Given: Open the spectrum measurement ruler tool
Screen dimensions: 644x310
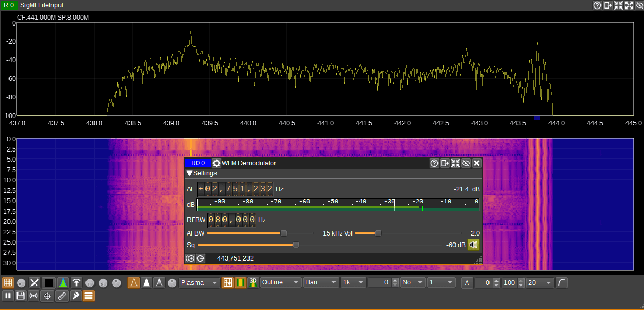Looking at the screenshot, I should (62, 296).
